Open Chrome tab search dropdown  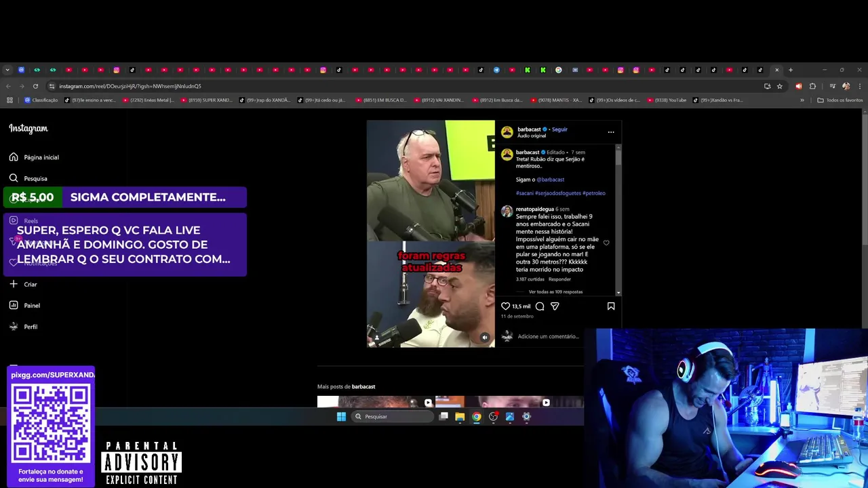tap(7, 70)
